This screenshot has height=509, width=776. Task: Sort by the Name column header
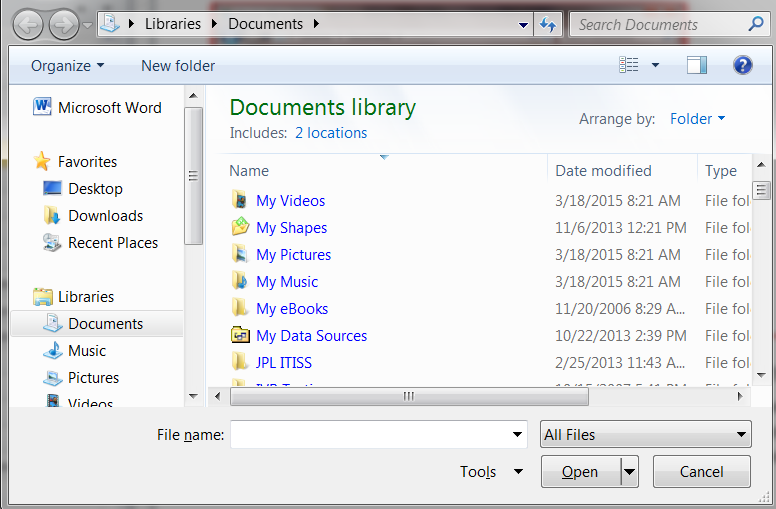coord(249,171)
